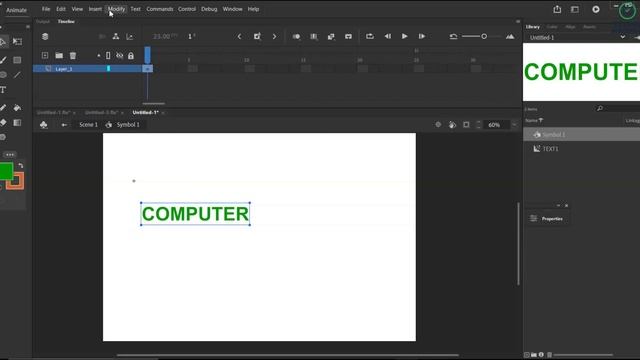Click the orange stroke color swatch
Viewport: 640px width, 360px height.
(16, 181)
